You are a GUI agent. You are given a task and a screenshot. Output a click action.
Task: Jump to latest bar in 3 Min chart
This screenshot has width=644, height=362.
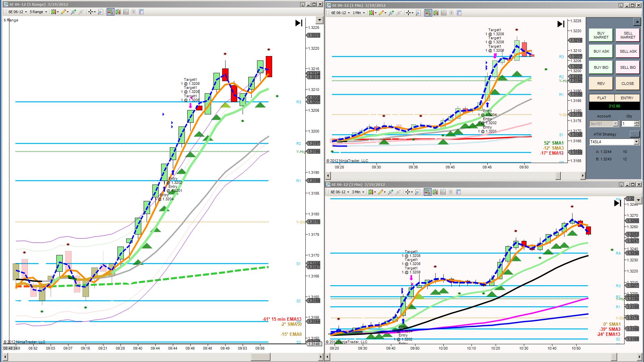[617, 203]
